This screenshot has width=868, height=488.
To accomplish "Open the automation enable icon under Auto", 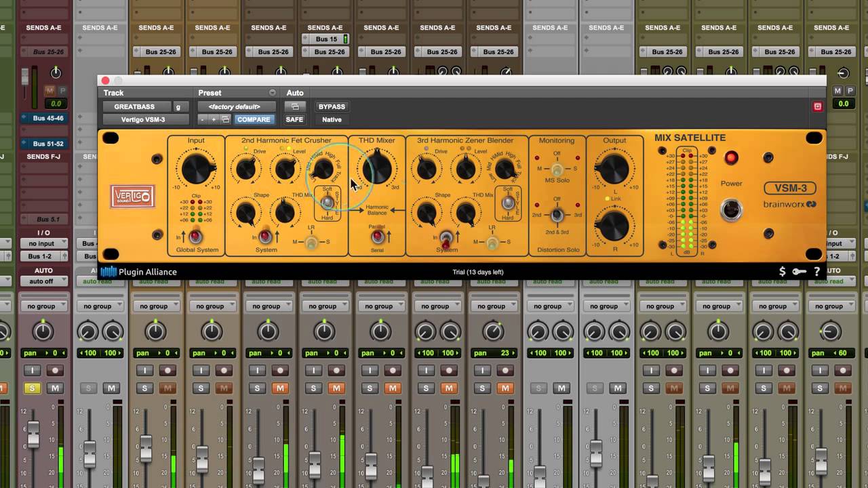I will 294,106.
